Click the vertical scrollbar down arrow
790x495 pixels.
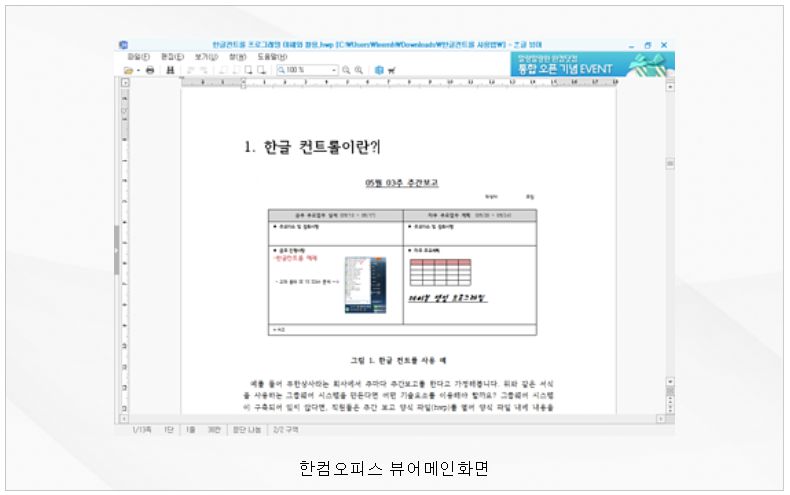pos(670,382)
